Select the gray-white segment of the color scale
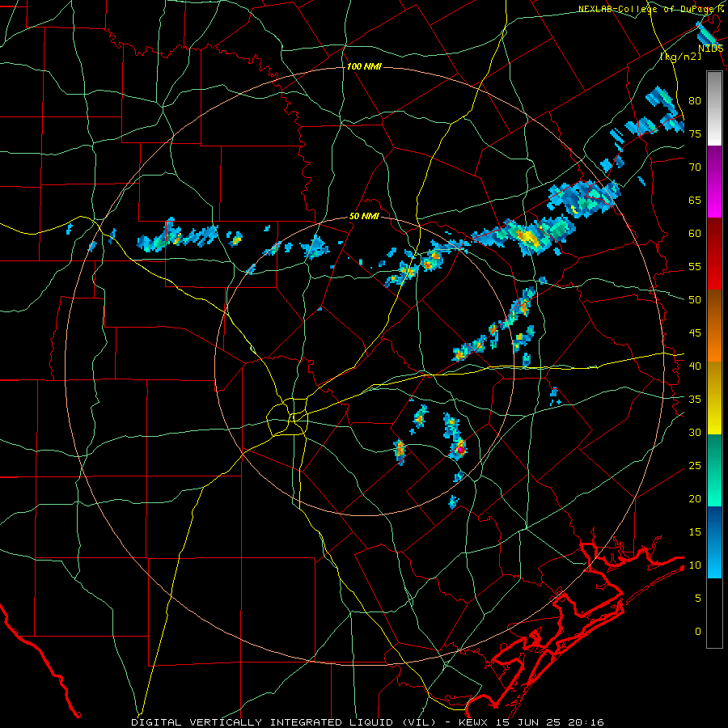Screen dimensions: 728x728 point(714,108)
